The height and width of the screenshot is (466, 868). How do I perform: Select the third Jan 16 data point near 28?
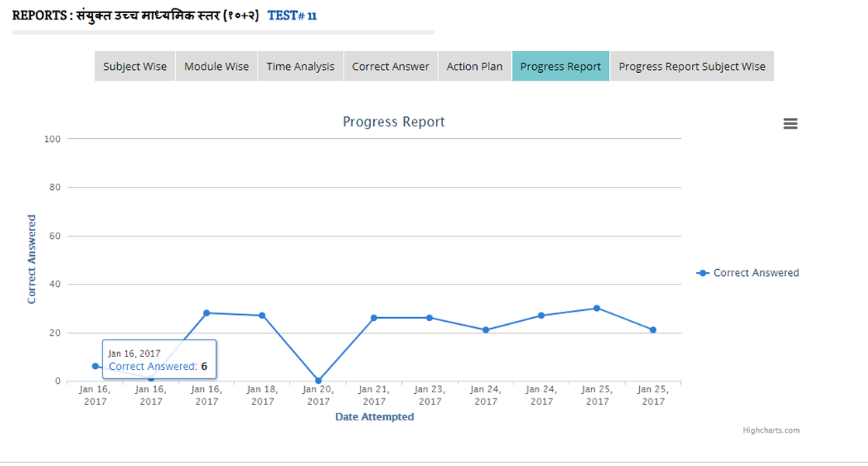pos(206,313)
